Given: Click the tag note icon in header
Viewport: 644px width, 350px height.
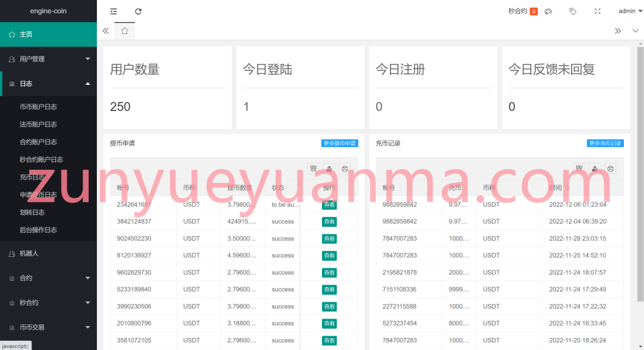Looking at the screenshot, I should point(572,11).
